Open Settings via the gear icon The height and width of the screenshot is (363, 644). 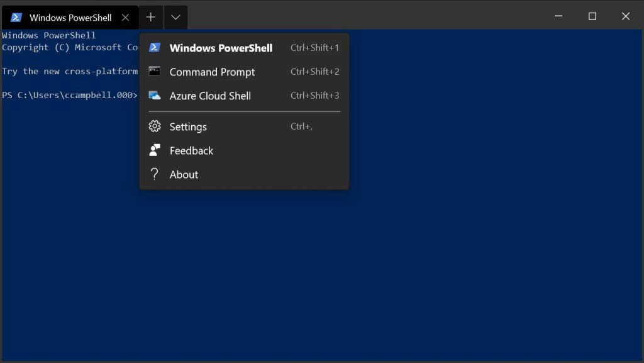coord(155,126)
